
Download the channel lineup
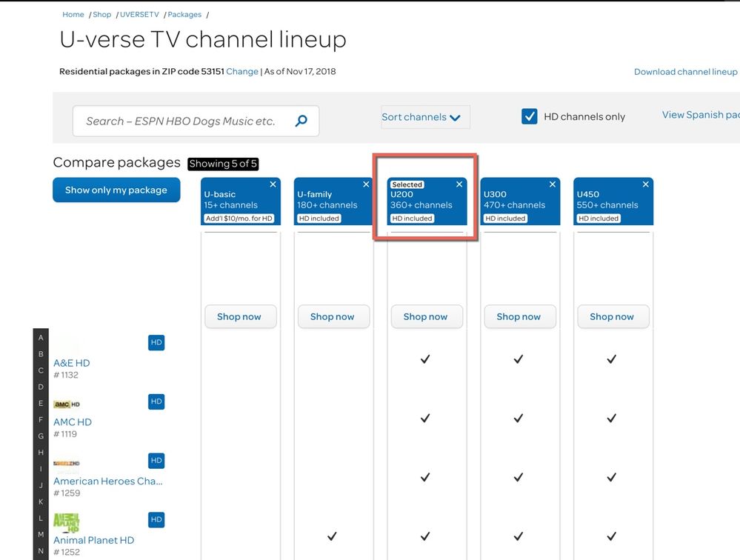[x=685, y=72]
